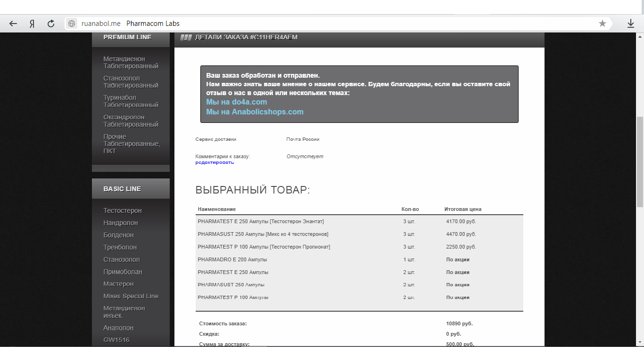Click the icon beside the order details header
644x347 pixels.
(x=186, y=37)
